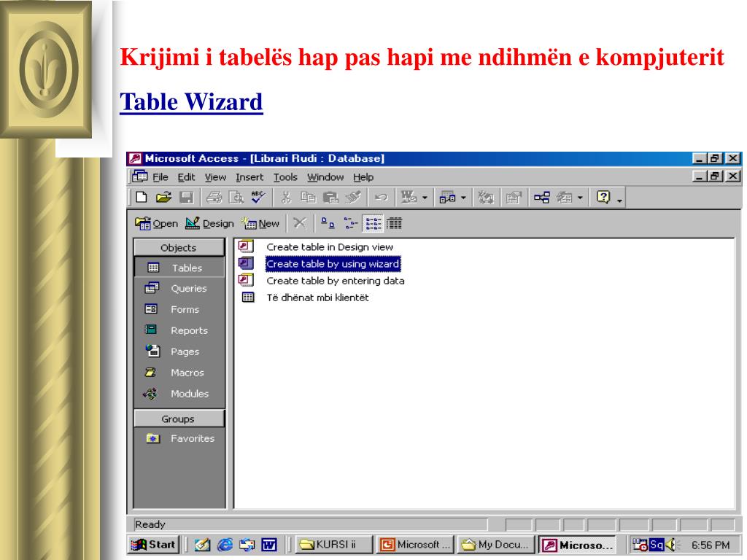Open the Analyze dropdown arrow
Screen dimensions: 747x560
coord(463,198)
